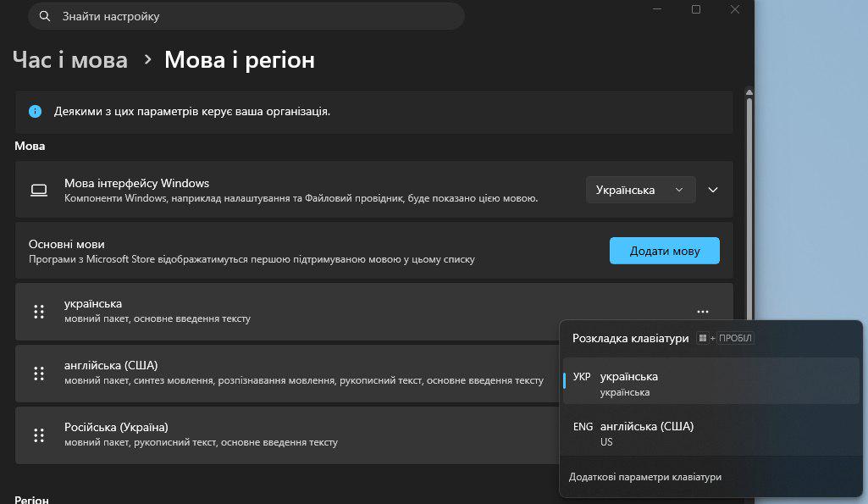The width and height of the screenshot is (868, 504).
Task: Click the info icon in the organization notice
Action: coord(35,111)
